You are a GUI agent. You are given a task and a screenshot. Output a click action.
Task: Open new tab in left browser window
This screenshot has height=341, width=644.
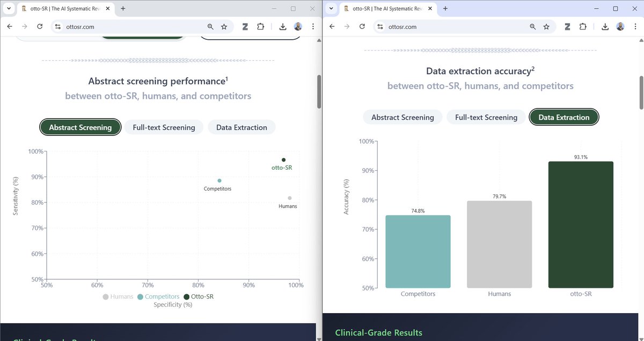(123, 9)
